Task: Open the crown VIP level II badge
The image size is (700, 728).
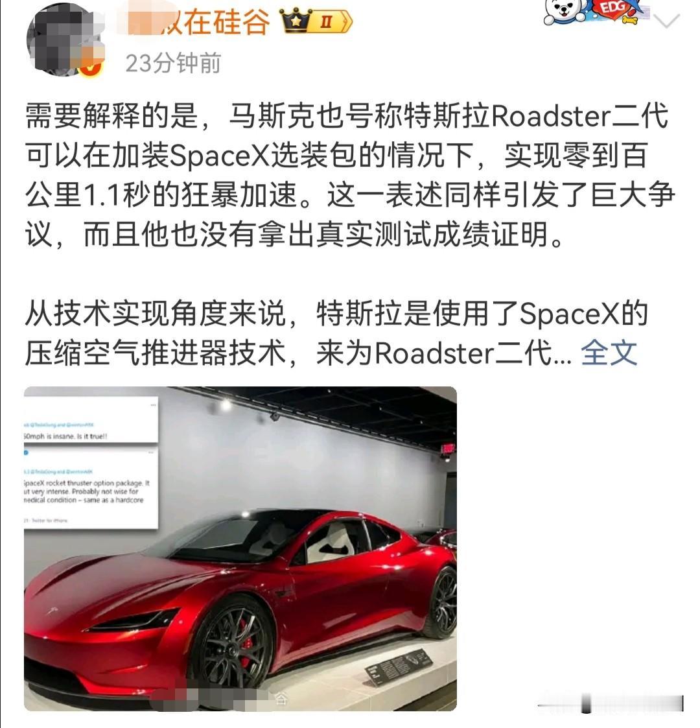Action: [316, 22]
